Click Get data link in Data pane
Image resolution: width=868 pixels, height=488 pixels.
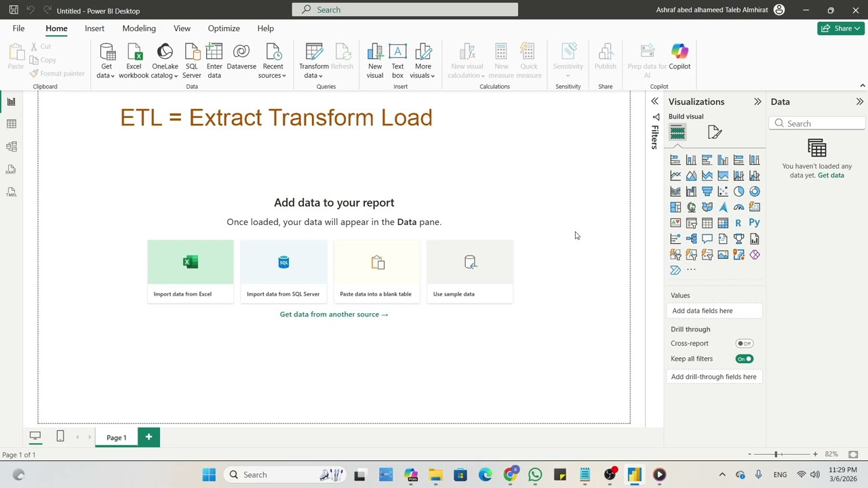point(831,176)
